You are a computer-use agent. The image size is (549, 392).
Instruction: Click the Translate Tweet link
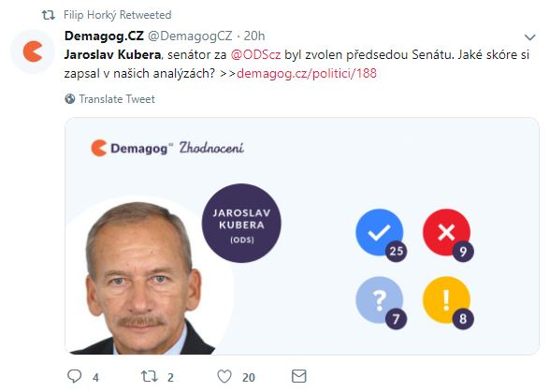pos(117,99)
